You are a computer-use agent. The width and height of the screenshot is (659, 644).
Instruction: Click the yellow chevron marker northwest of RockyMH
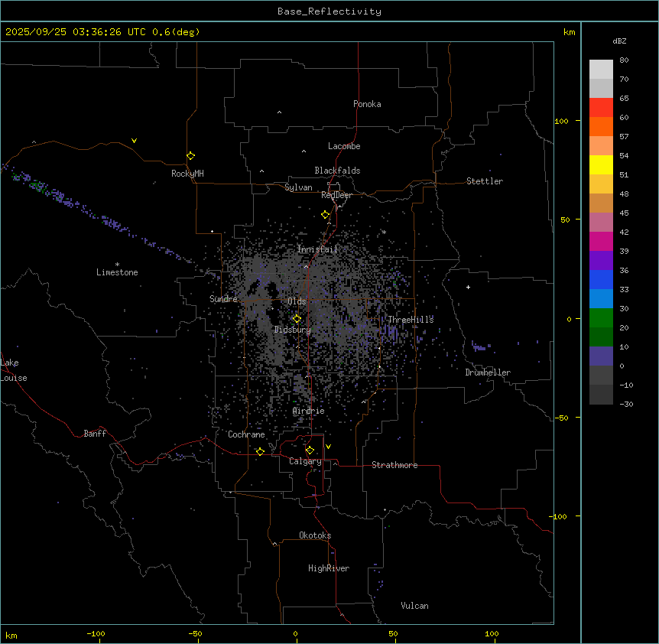(x=134, y=141)
